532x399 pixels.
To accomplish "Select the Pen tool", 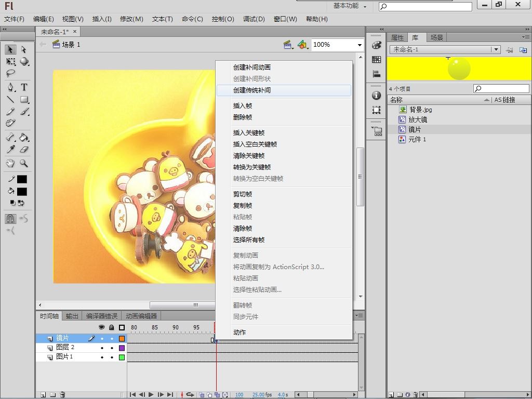I will click(x=10, y=87).
